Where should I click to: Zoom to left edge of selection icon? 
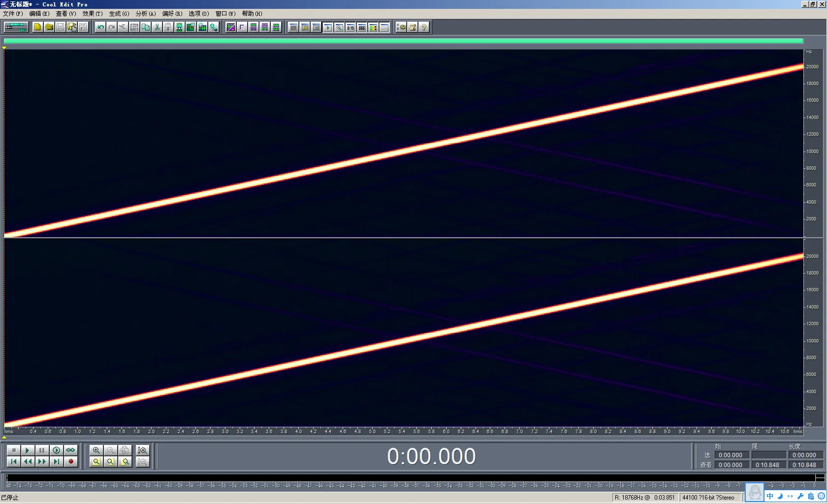tap(111, 461)
